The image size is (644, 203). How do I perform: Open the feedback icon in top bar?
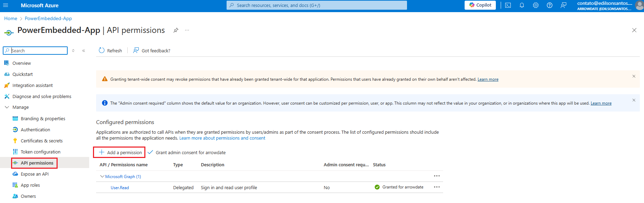pyautogui.click(x=563, y=5)
